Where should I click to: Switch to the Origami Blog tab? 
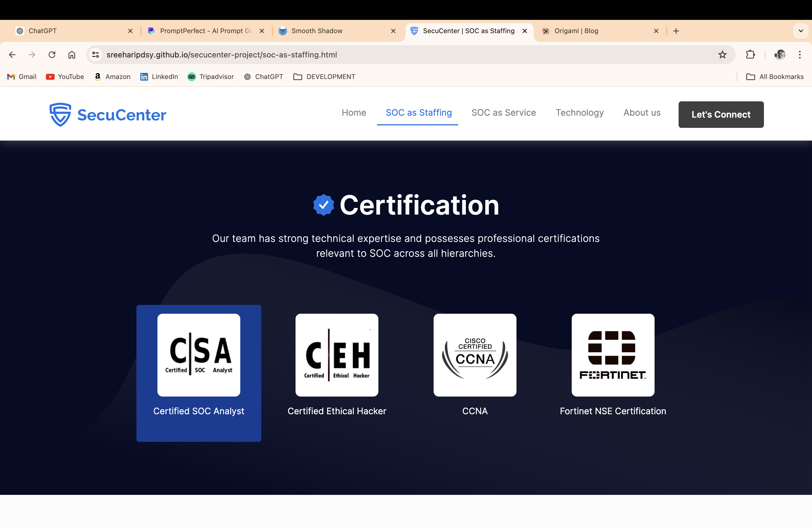click(x=576, y=31)
